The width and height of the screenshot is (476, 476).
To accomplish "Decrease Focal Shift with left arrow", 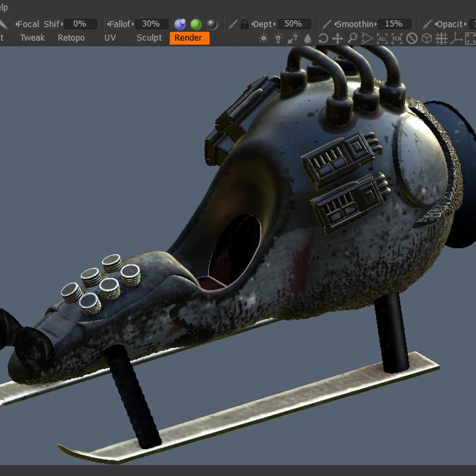I will (x=16, y=24).
